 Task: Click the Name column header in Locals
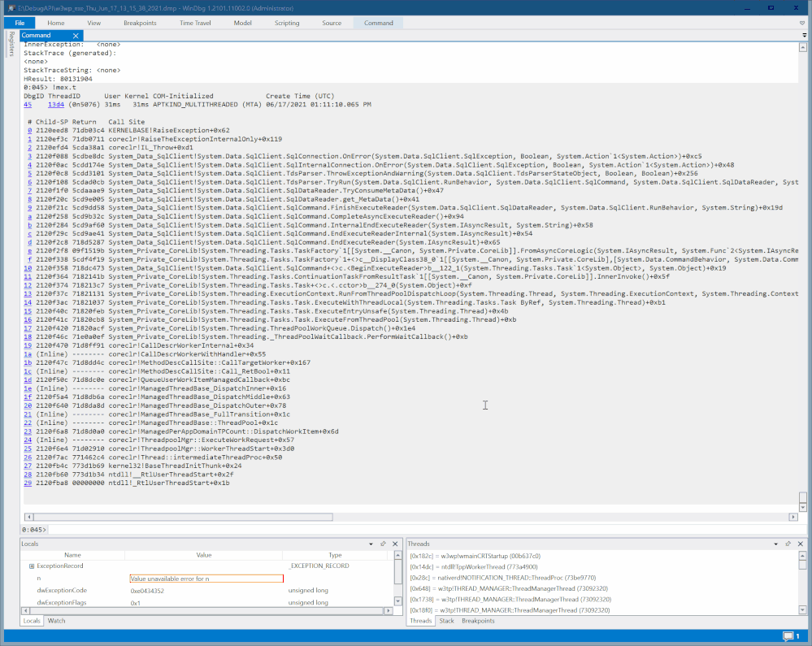[x=72, y=555]
